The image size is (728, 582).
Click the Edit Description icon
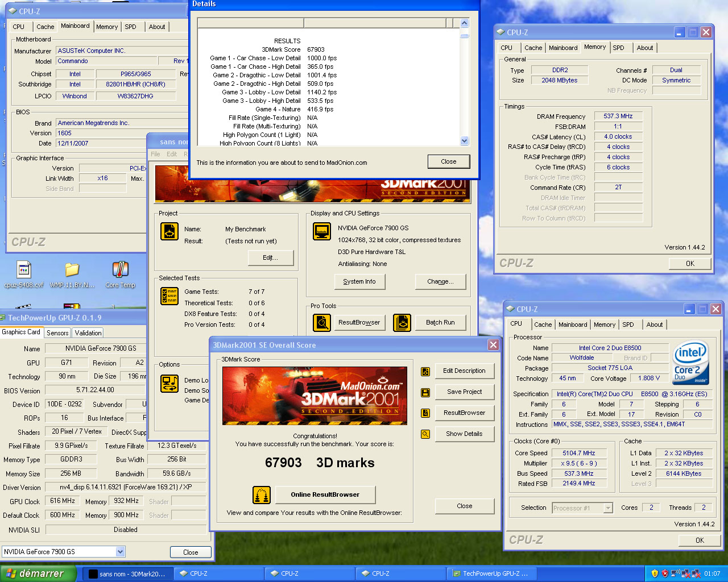pos(425,371)
